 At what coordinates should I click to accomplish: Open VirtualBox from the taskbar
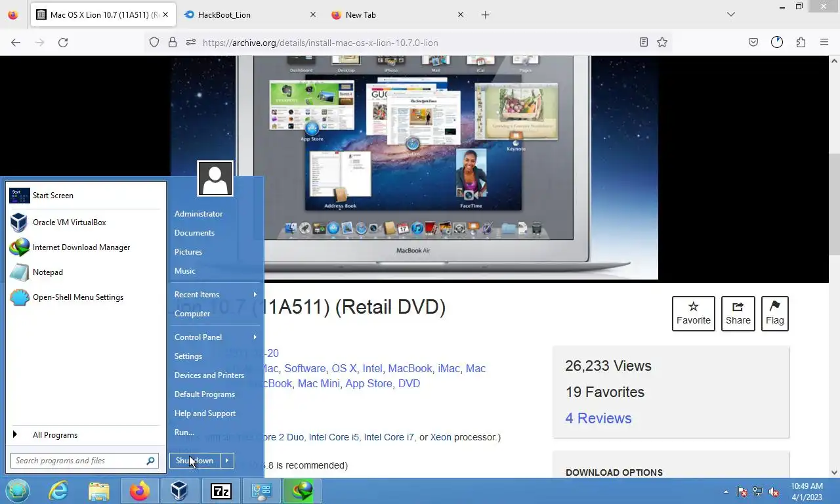180,491
